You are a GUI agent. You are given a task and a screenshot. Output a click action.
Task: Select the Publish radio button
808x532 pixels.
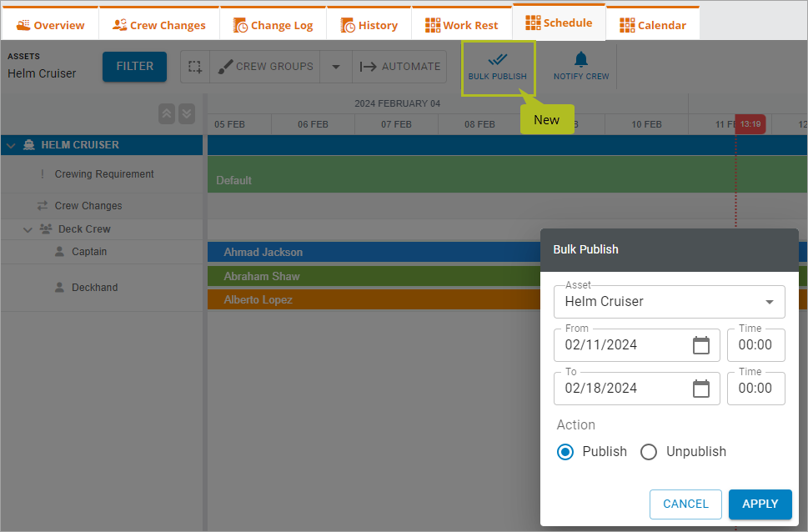pyautogui.click(x=565, y=452)
